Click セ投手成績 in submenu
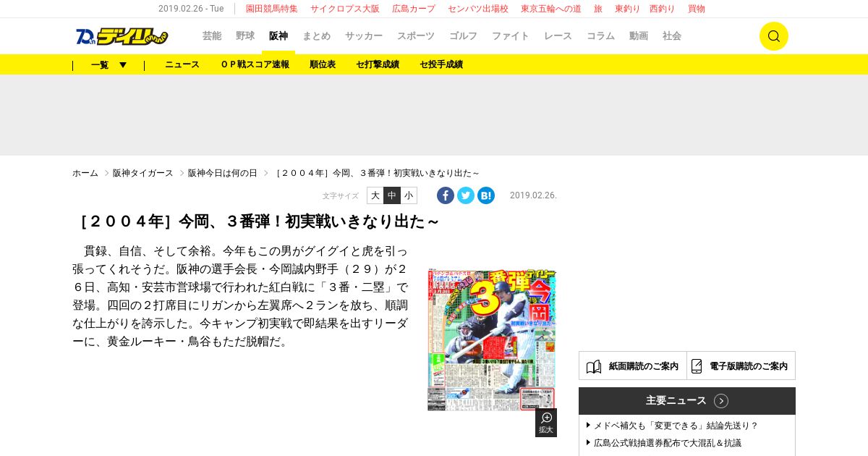The image size is (868, 456). pyautogui.click(x=441, y=64)
